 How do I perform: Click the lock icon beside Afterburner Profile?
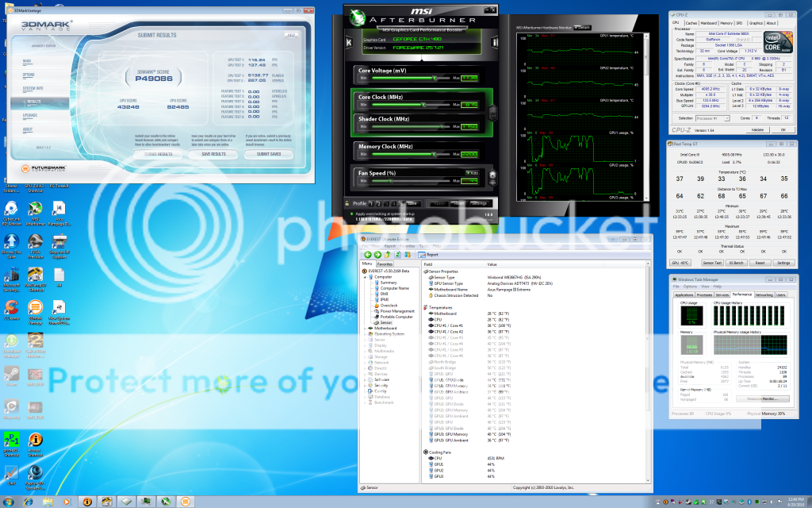[347, 203]
